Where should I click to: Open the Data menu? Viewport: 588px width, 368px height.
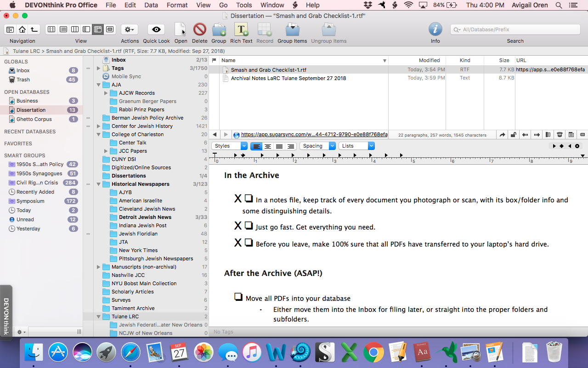pos(151,5)
